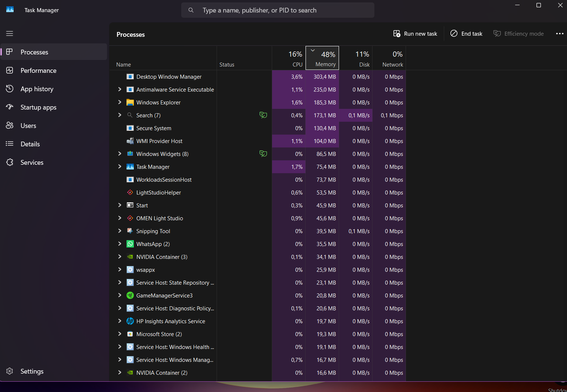Click the Search process magnifier icon
The height and width of the screenshot is (392, 567).
tap(130, 115)
